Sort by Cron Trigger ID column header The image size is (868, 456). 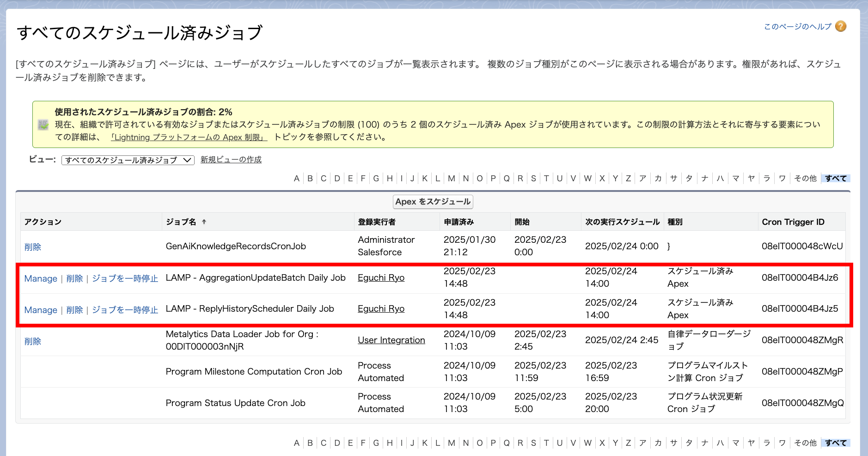pos(793,222)
